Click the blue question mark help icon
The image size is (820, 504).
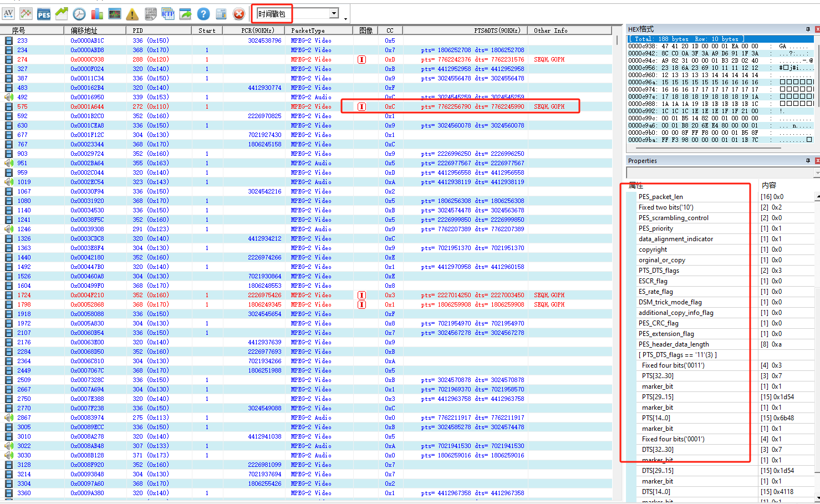tap(203, 14)
